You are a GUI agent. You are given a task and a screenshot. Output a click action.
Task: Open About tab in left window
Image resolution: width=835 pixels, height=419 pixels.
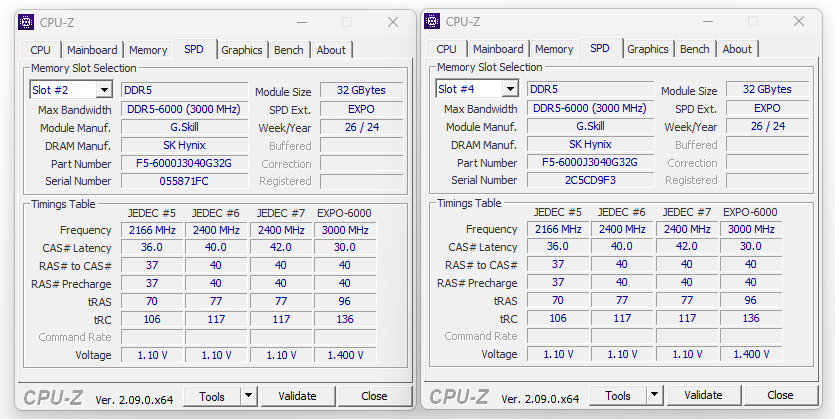[x=331, y=50]
